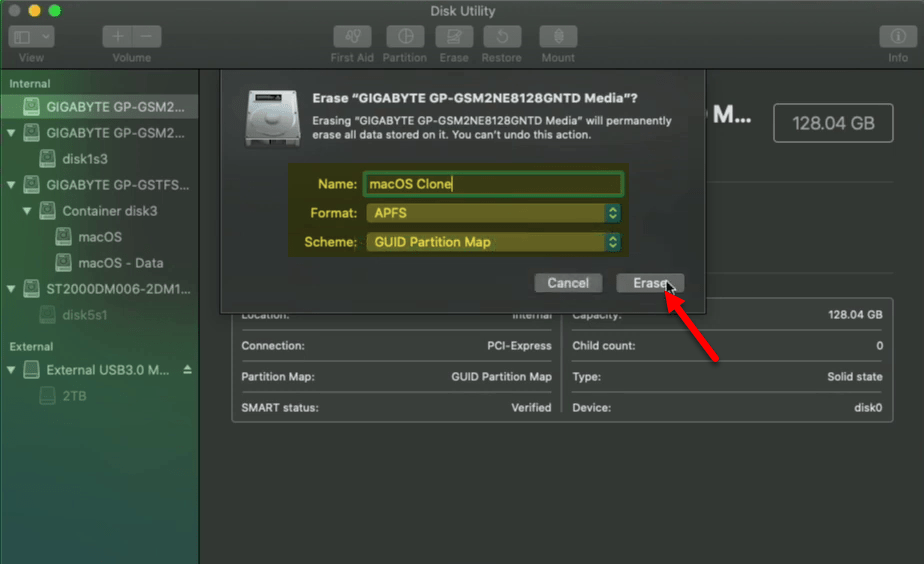
Task: Select the Erase toolbar icon
Action: (454, 37)
